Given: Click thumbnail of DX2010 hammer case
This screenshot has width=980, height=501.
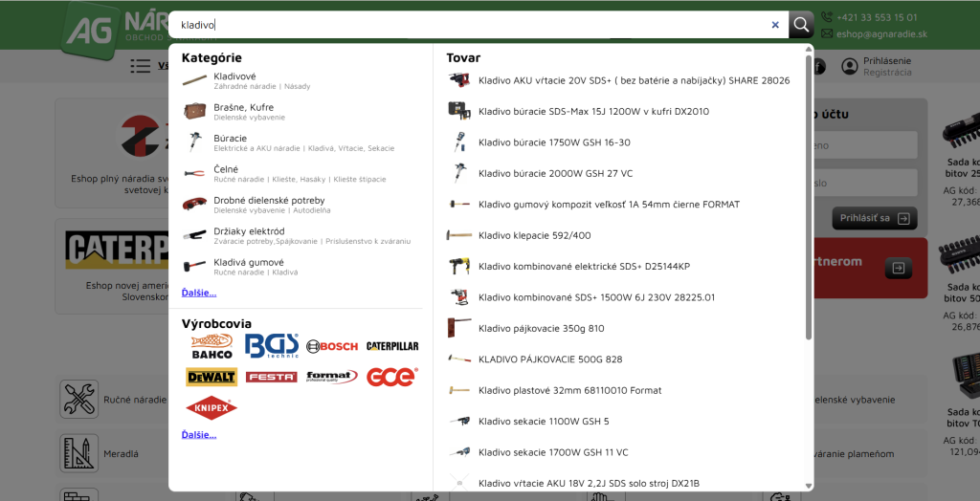Looking at the screenshot, I should (459, 111).
